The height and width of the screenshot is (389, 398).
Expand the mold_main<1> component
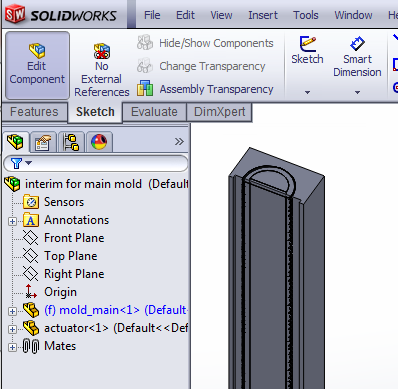[12, 311]
